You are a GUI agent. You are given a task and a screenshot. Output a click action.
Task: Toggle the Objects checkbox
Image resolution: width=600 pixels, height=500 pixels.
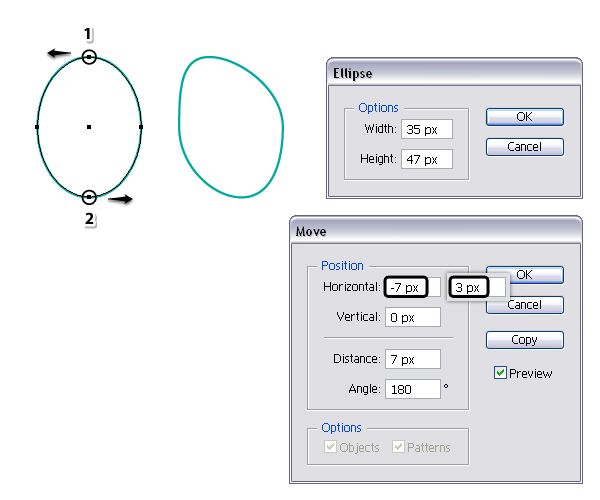[329, 447]
